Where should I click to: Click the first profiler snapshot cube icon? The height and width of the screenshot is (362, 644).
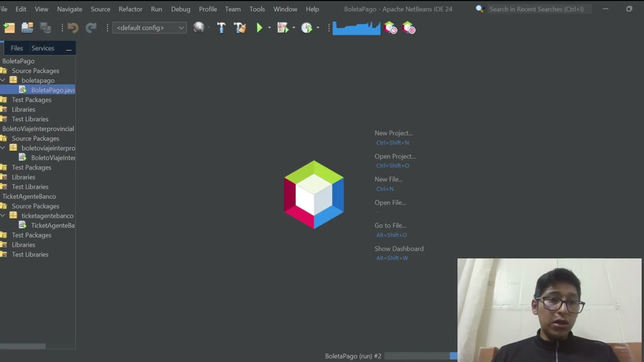click(x=390, y=28)
